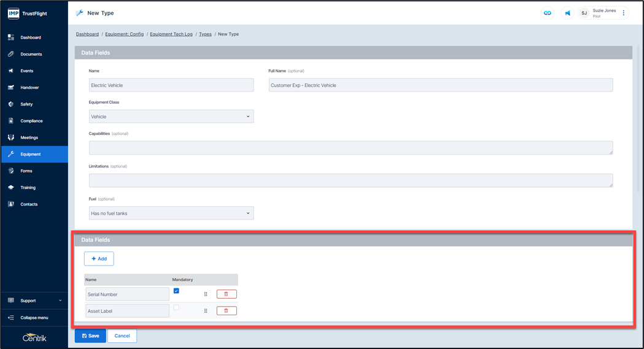Image resolution: width=644 pixels, height=349 pixels.
Task: Expand the Support menu
Action: tap(34, 301)
